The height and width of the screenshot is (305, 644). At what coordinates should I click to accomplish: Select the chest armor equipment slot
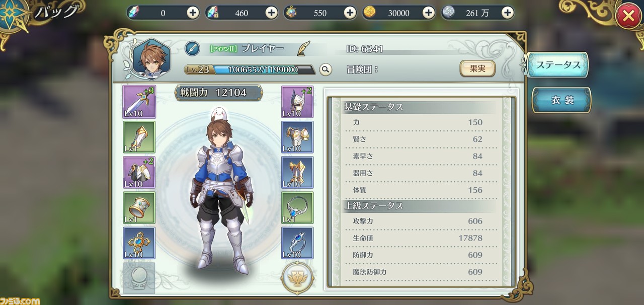297,137
